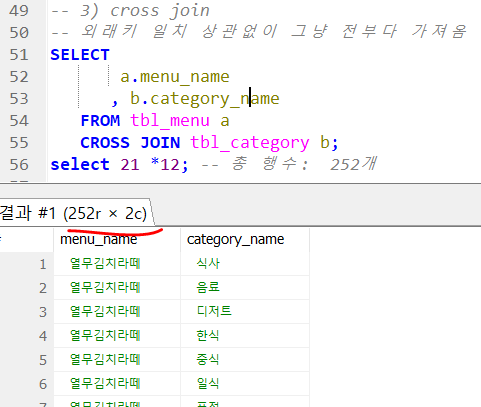The width and height of the screenshot is (481, 407).
Task: Click the Korean comment on line 50
Action: tap(258, 32)
